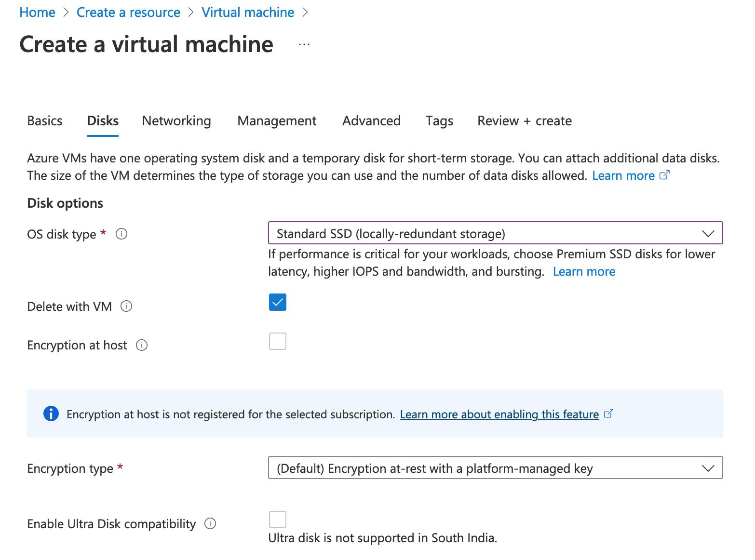Open Learn more link about data disks
The image size is (755, 560).
coord(623,175)
